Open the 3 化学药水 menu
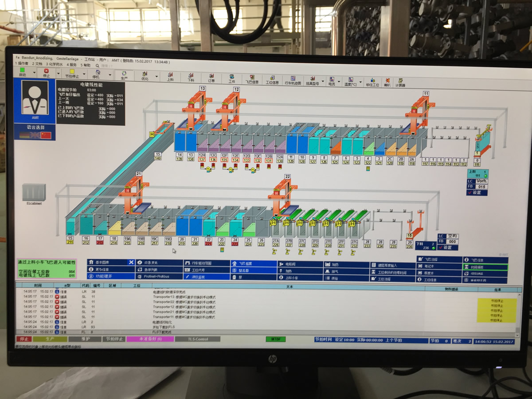The image size is (532, 399). click(x=55, y=64)
